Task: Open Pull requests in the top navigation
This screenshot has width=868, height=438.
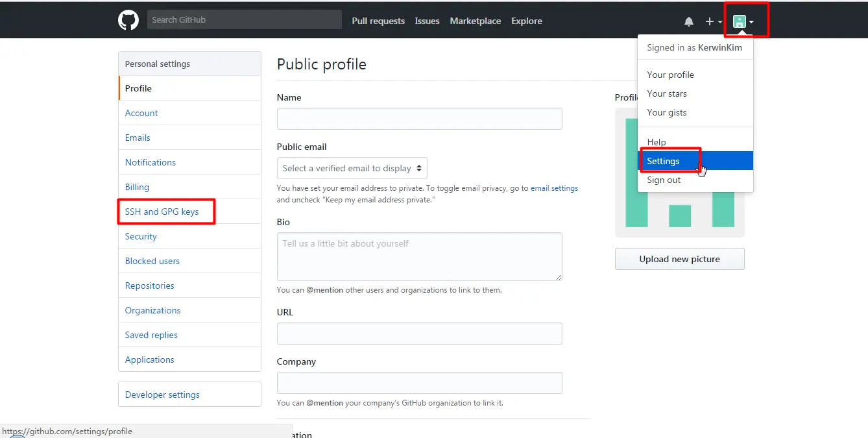Action: click(x=378, y=21)
